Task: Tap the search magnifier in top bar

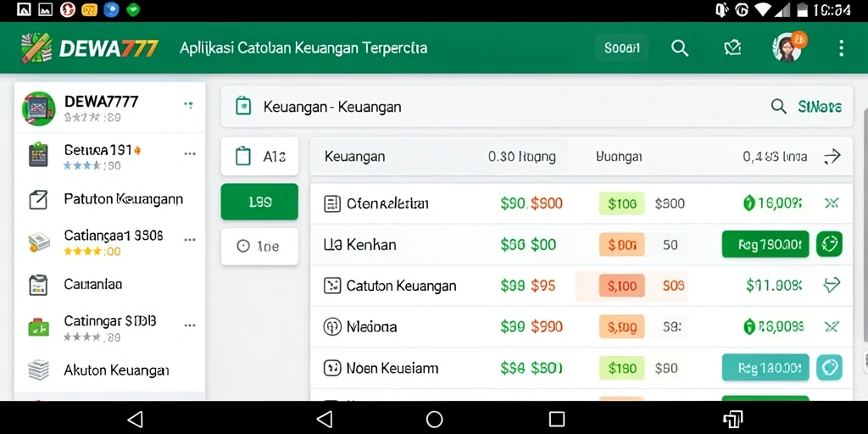Action: click(x=680, y=48)
